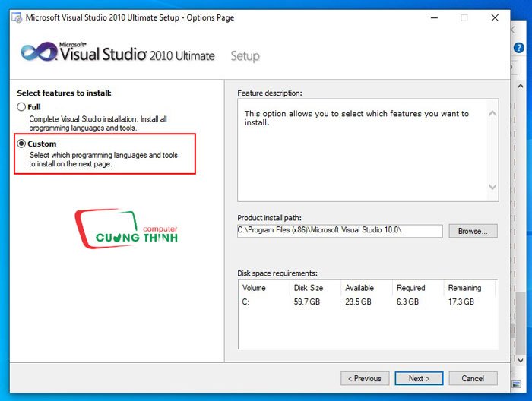Go to the Next > setup page
532x401 pixels.
point(419,378)
